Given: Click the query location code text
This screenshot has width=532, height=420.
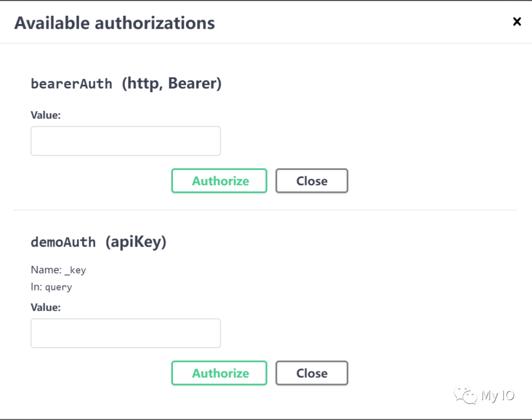Looking at the screenshot, I should [58, 288].
